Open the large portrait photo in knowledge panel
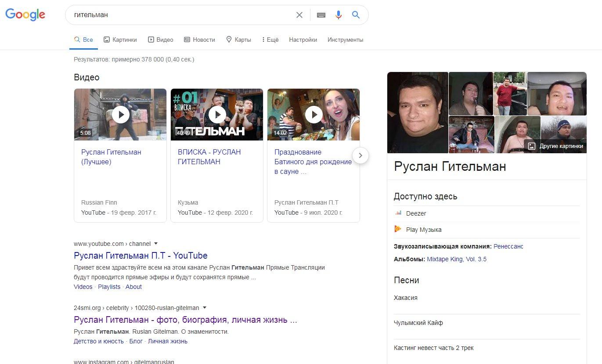602x364 pixels. [x=418, y=112]
